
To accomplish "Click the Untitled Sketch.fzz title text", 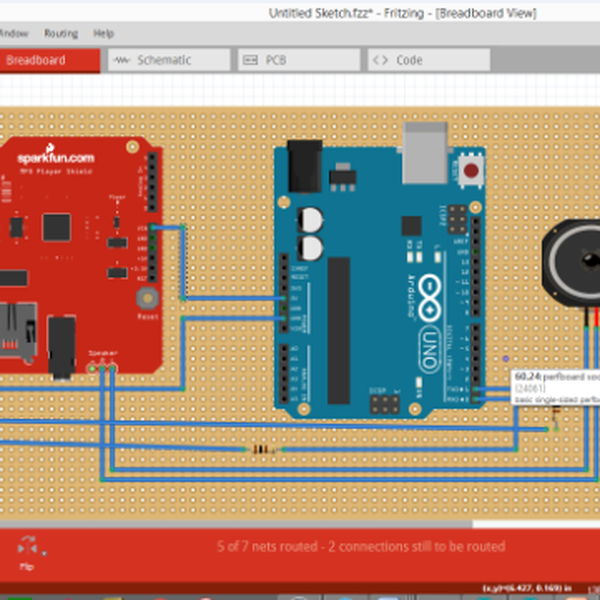I will pos(321,13).
